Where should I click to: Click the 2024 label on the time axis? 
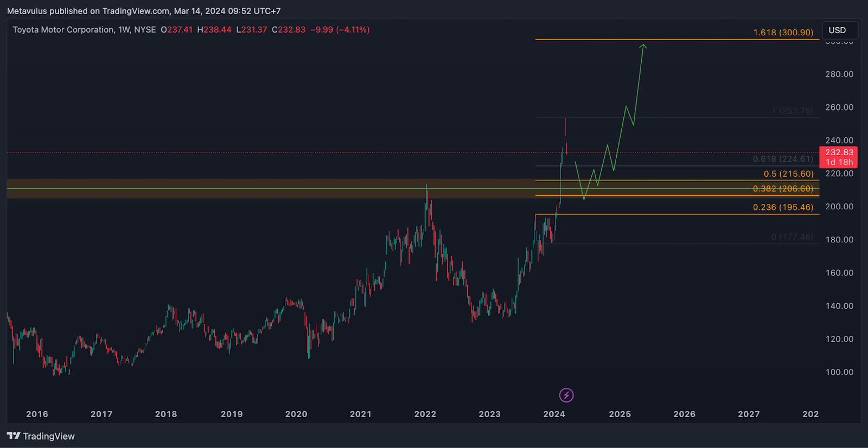tap(554, 414)
